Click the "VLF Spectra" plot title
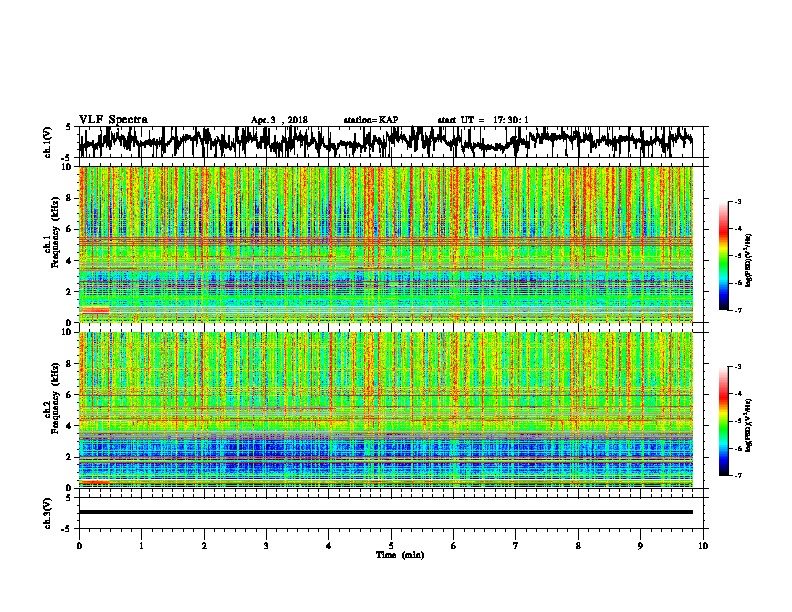Viewport: 792px width, 612px height. point(113,119)
